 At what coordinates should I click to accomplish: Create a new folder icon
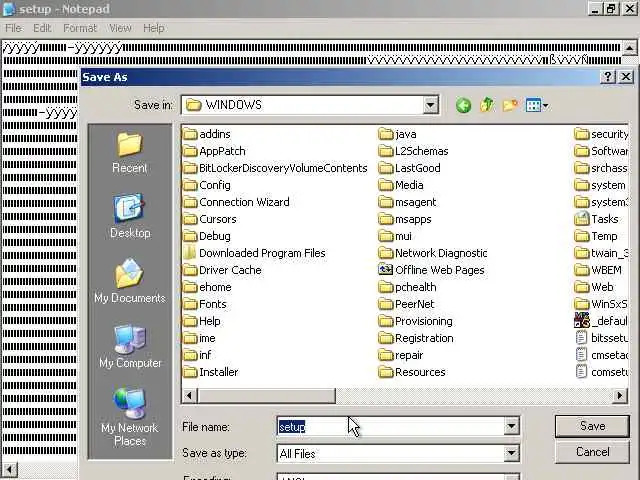(510, 106)
